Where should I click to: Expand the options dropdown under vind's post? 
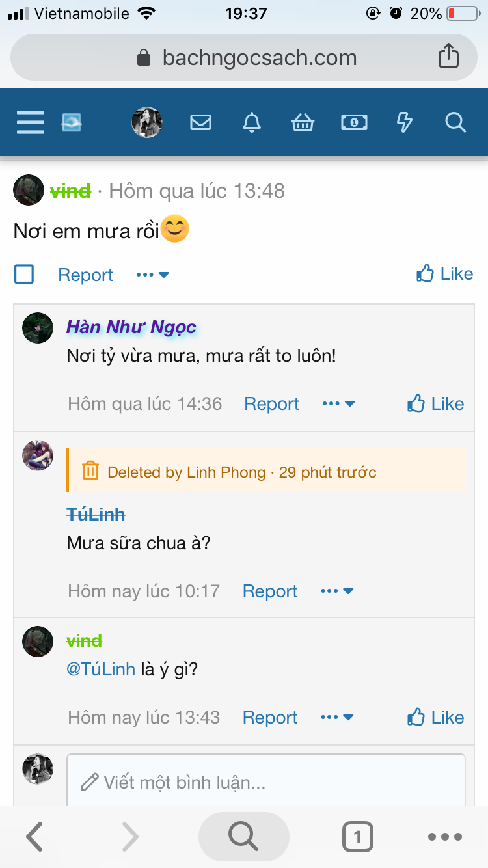[153, 275]
